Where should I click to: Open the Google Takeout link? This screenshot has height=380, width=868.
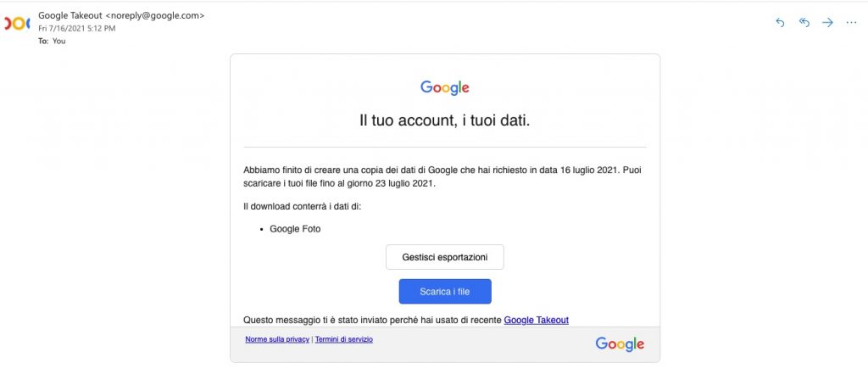536,320
